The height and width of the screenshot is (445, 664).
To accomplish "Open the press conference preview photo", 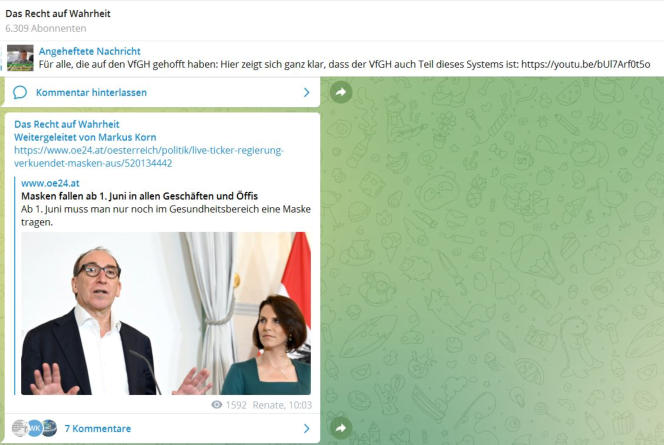I will click(x=166, y=313).
